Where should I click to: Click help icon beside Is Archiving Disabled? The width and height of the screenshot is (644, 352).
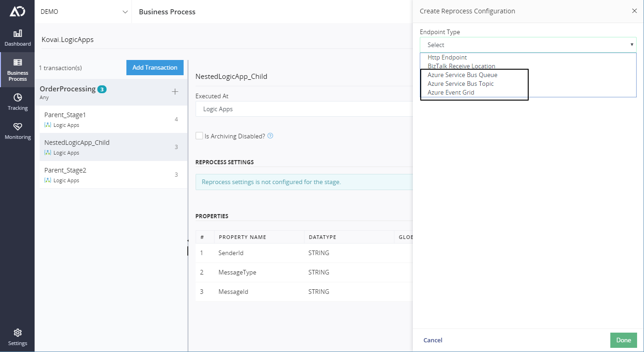click(270, 136)
